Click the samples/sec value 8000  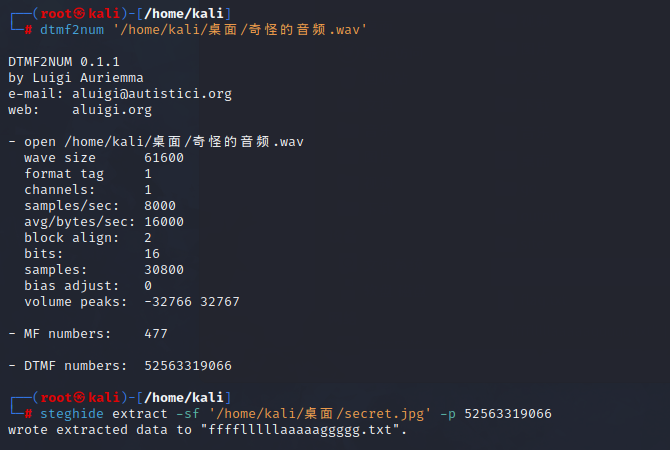[x=160, y=206]
